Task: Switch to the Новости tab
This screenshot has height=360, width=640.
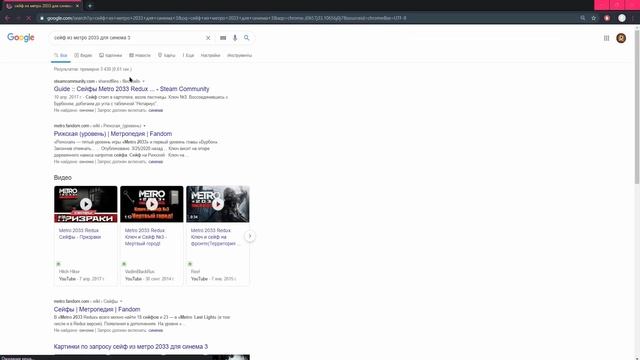Action: click(140, 55)
